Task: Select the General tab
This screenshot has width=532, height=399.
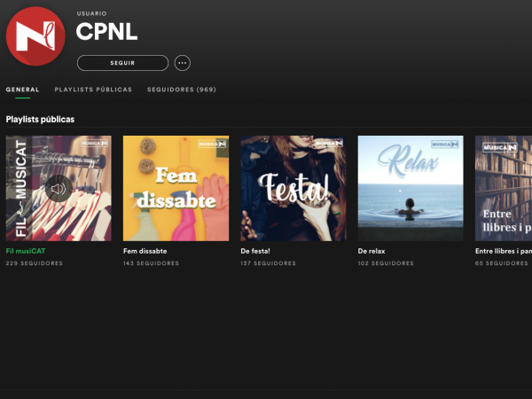Action: (22, 90)
